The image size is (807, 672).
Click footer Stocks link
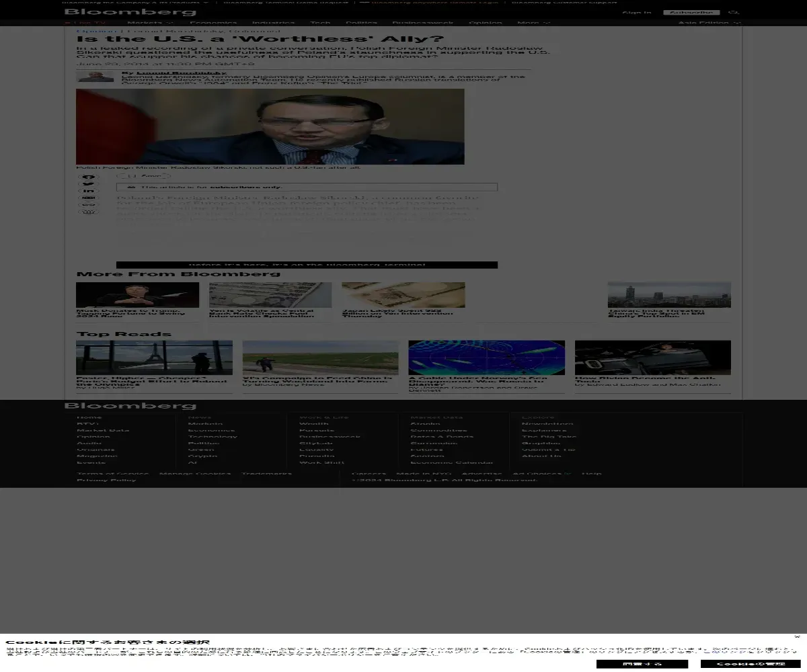pyautogui.click(x=425, y=424)
